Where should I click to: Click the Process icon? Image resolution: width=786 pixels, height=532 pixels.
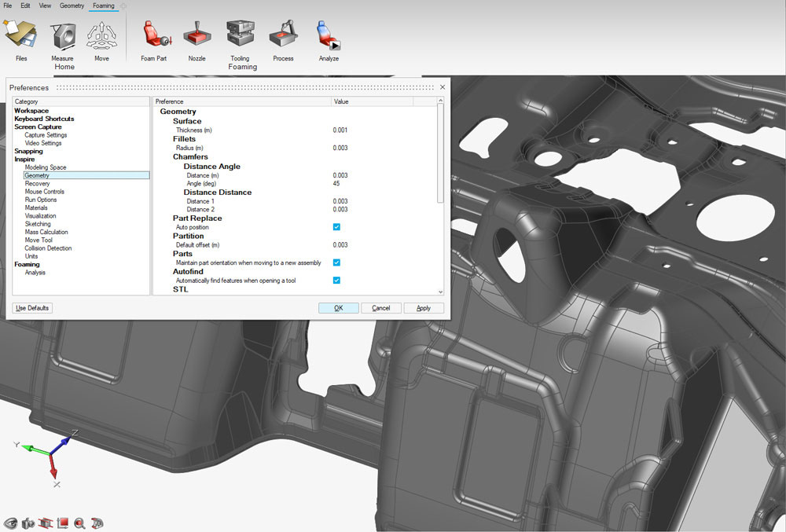[283, 37]
